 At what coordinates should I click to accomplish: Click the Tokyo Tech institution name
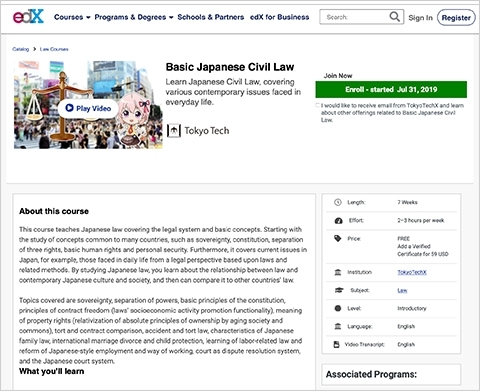click(207, 131)
